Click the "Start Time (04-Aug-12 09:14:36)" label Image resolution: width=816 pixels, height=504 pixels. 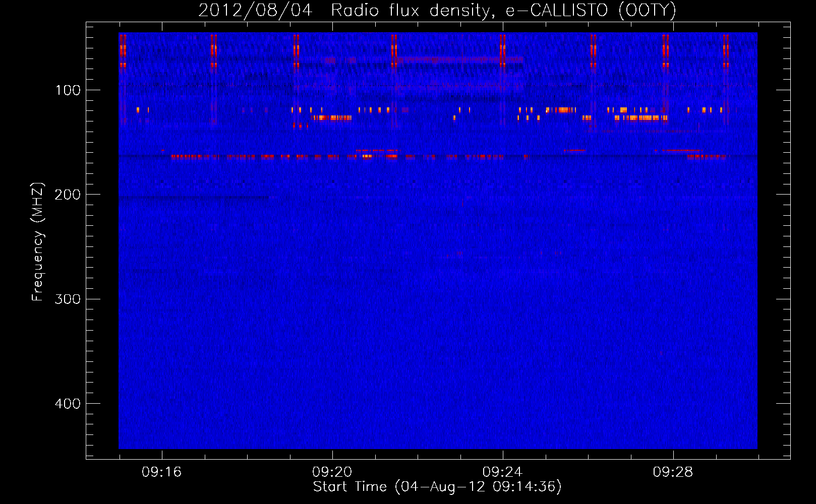pyautogui.click(x=437, y=487)
